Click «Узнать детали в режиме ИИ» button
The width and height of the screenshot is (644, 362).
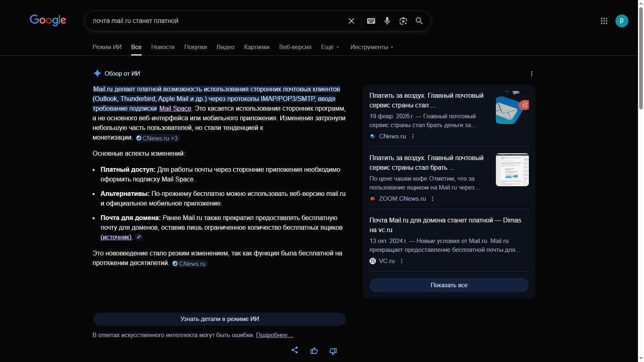(x=220, y=319)
